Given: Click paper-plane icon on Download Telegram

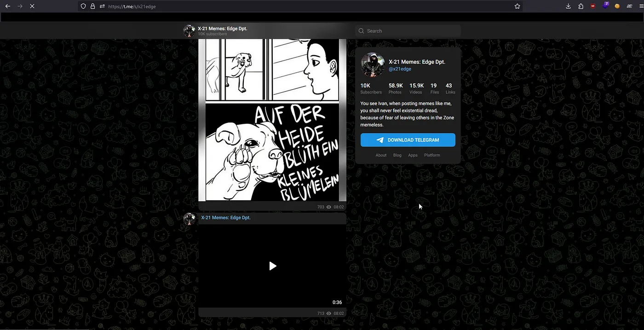Looking at the screenshot, I should [x=380, y=140].
